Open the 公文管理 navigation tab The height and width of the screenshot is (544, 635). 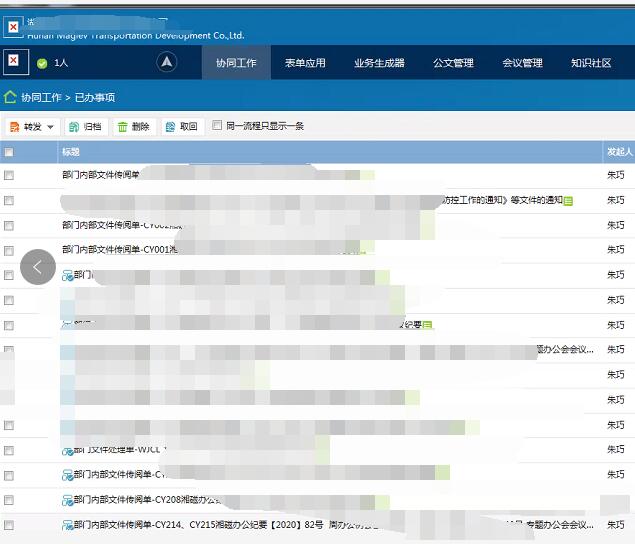pos(453,63)
